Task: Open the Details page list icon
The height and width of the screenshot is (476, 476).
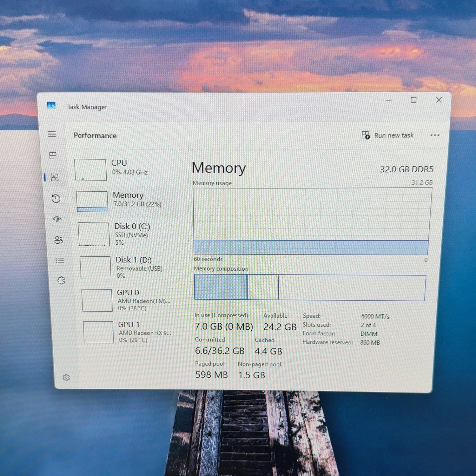Action: [60, 260]
